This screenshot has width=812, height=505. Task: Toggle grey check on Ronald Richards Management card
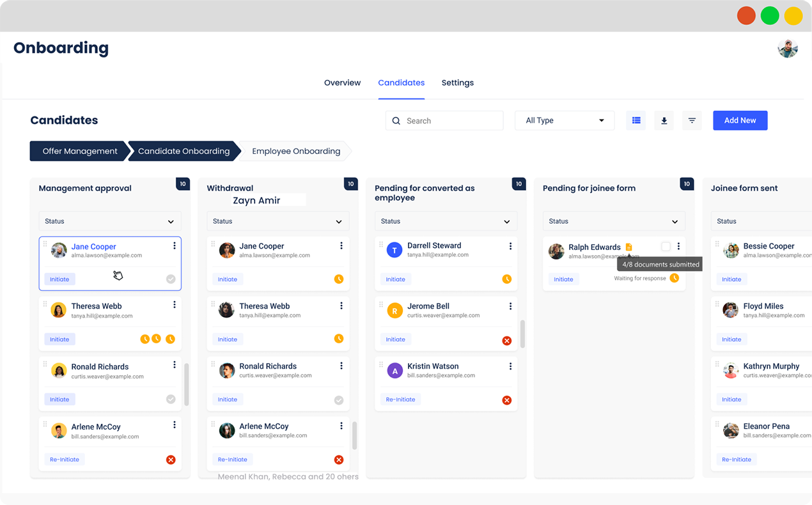pyautogui.click(x=171, y=399)
